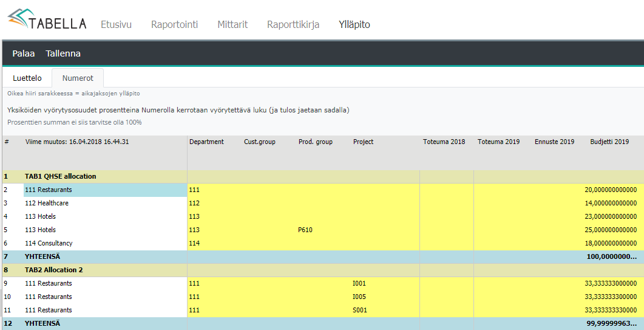Select the Toteuma 2018 column header
This screenshot has height=330, width=644.
tap(444, 142)
